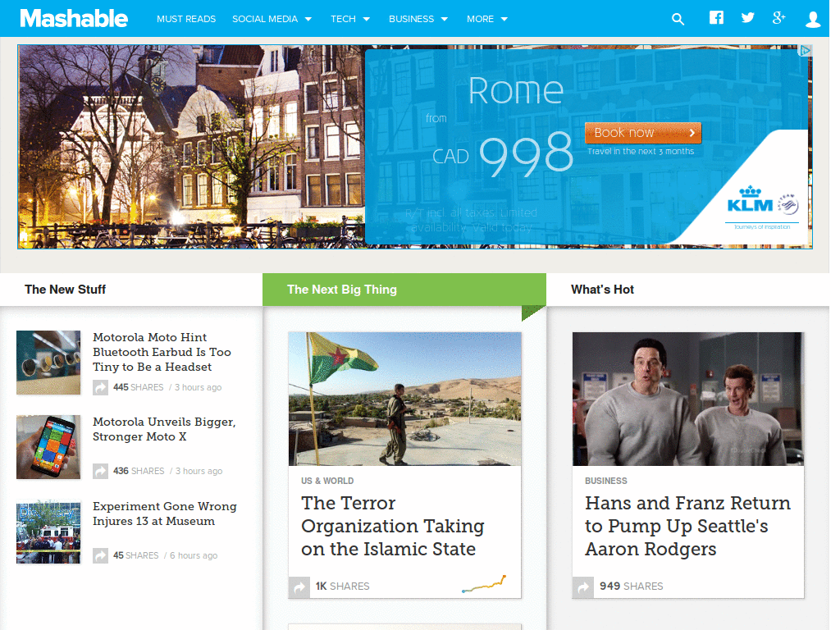The height and width of the screenshot is (630, 840).
Task: Share the Moto Hint Earbud article
Action: [100, 387]
